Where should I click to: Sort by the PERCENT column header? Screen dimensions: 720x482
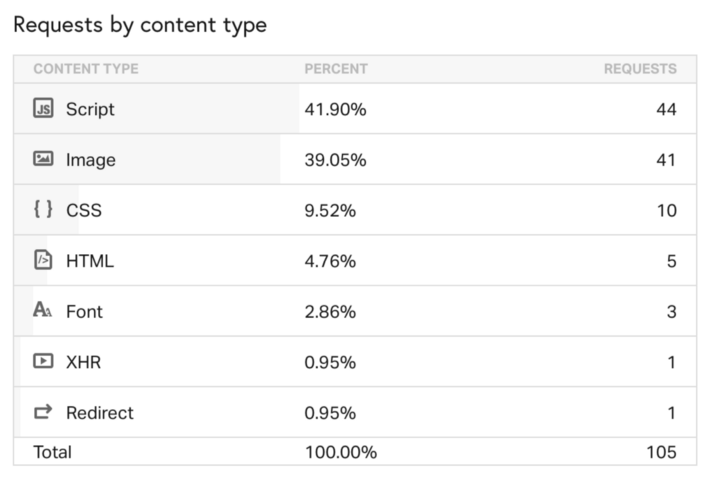336,69
